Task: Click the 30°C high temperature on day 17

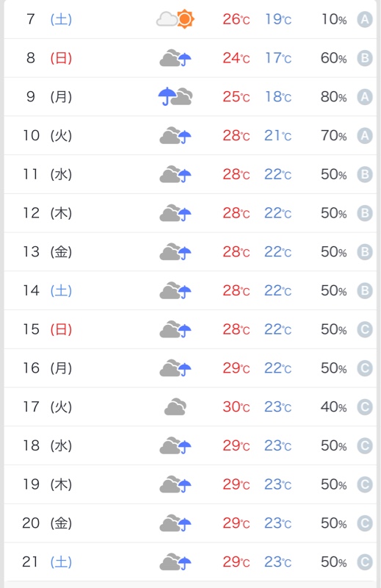Action: (x=236, y=407)
